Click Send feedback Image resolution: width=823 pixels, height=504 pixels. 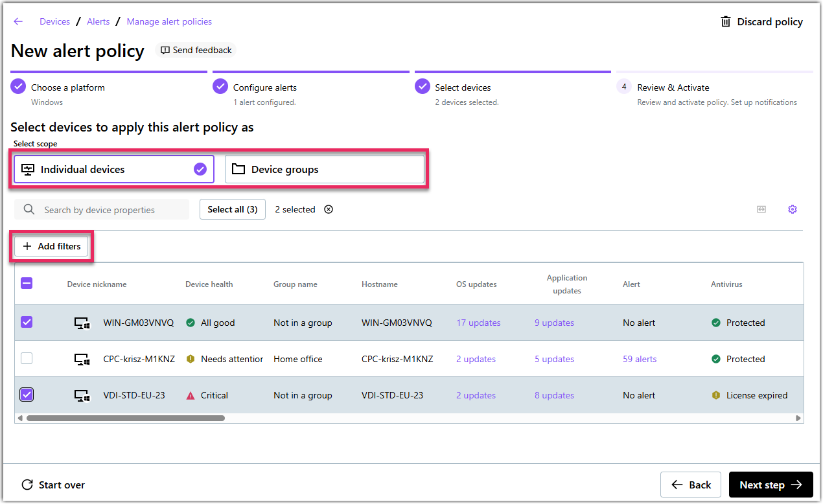click(196, 50)
